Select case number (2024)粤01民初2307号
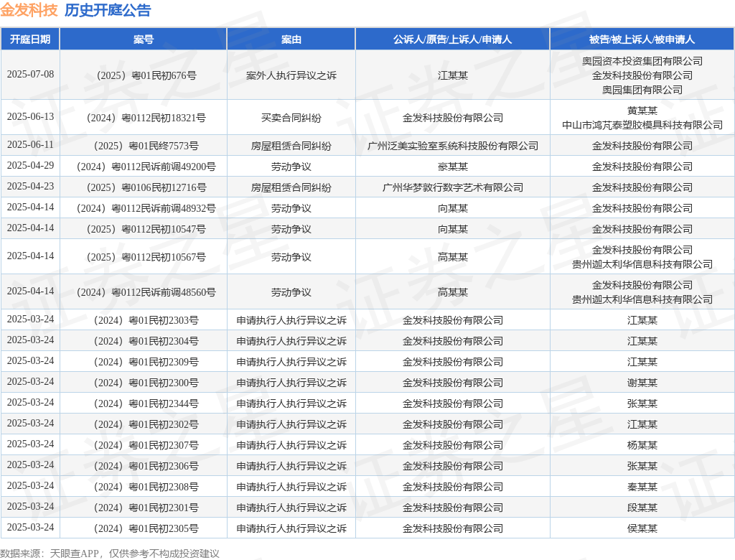735x560 pixels. click(x=146, y=445)
